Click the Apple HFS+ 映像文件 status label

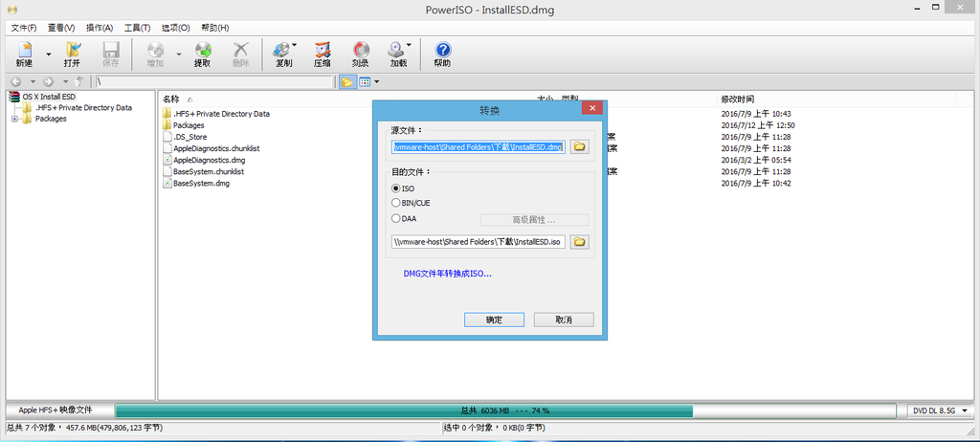pyautogui.click(x=55, y=410)
